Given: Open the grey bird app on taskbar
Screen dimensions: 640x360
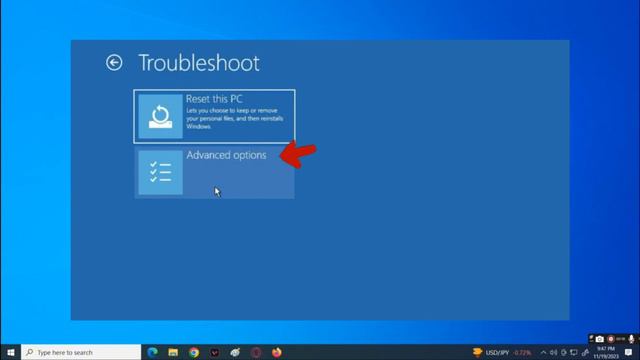Looking at the screenshot, I should pyautogui.click(x=235, y=352).
